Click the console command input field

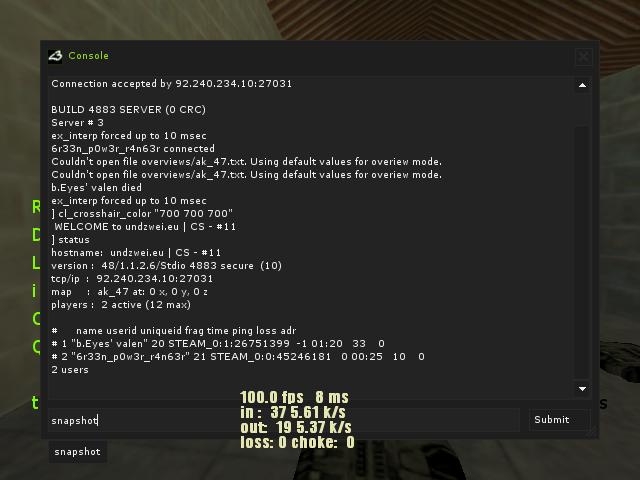click(x=284, y=420)
